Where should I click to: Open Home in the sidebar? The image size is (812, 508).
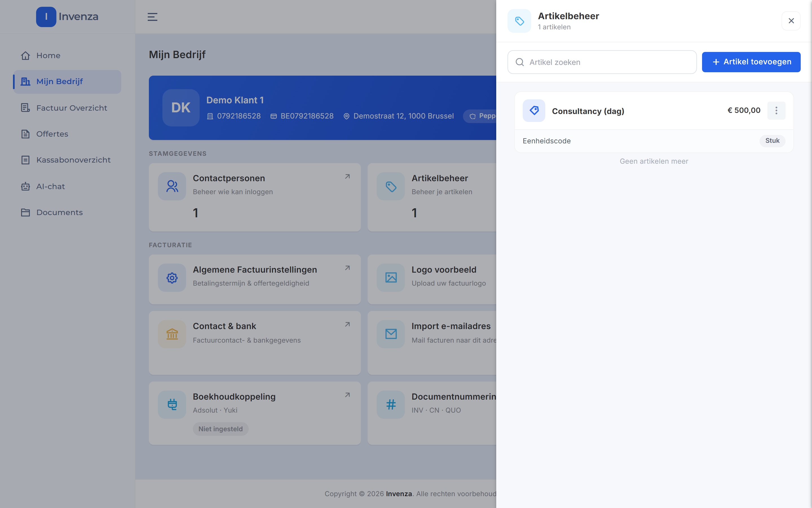67,55
